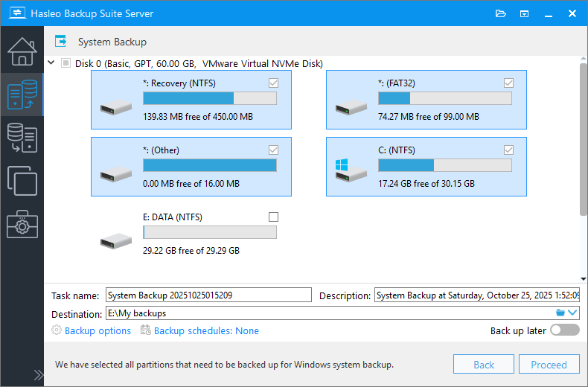Click '0.00 MB free of 16.00 MB' text
This screenshot has height=387, width=588.
[x=191, y=183]
